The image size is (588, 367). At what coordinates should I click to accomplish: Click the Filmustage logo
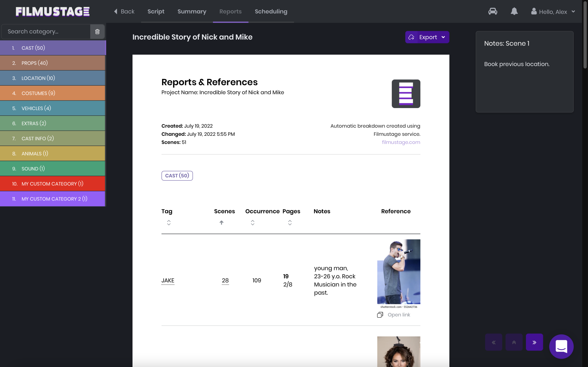pyautogui.click(x=52, y=11)
